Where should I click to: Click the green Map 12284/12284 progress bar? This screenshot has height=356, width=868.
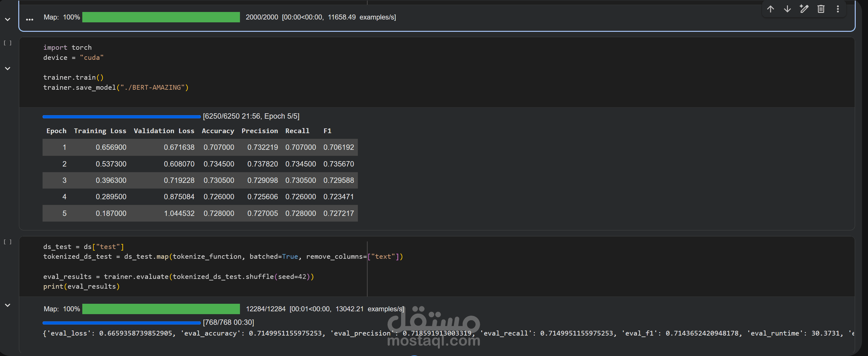[x=161, y=309]
